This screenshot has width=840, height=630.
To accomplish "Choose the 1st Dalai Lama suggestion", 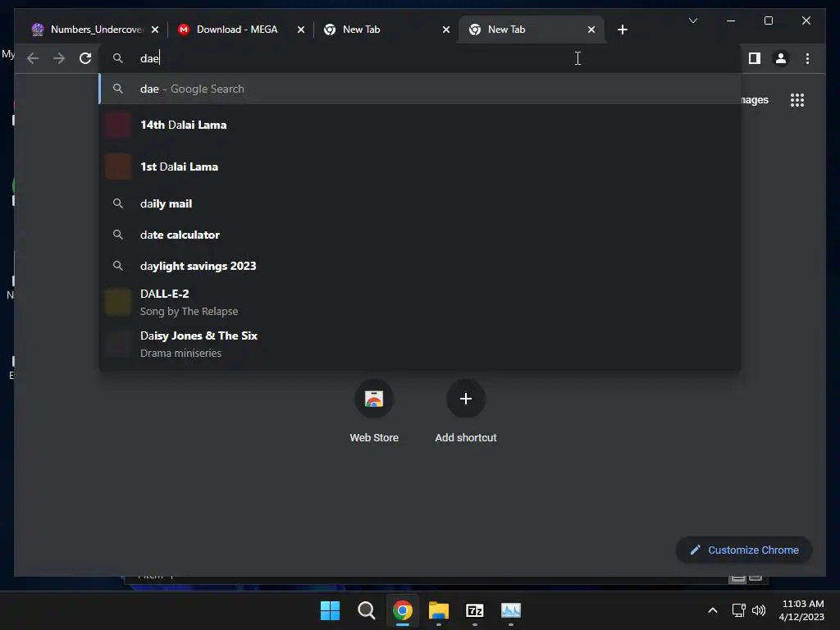I will 420,167.
